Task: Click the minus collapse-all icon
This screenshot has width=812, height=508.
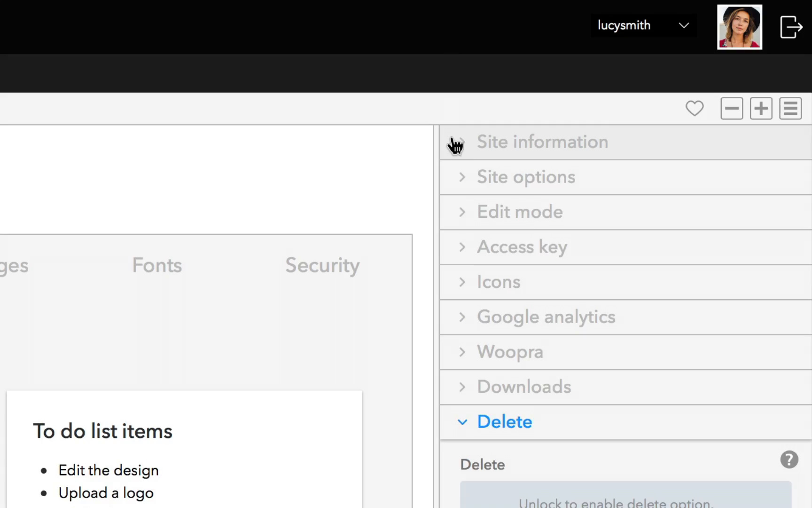Action: pyautogui.click(x=732, y=109)
